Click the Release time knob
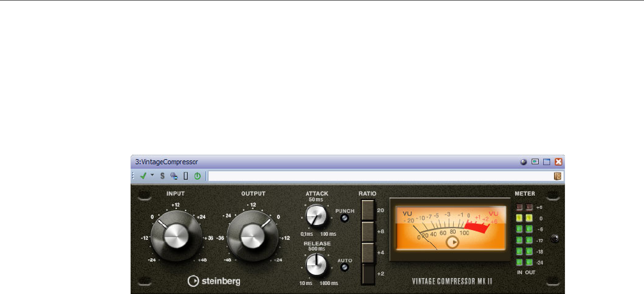Viewport: 644px width, 294px height. tap(316, 265)
